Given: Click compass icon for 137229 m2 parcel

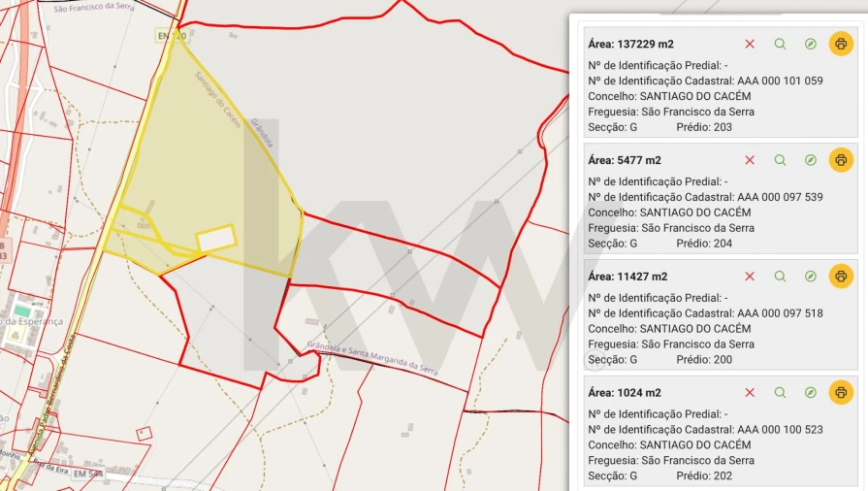Looking at the screenshot, I should [811, 44].
